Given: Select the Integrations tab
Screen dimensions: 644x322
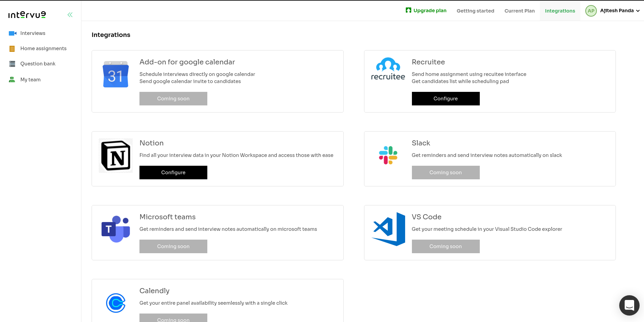Looking at the screenshot, I should (560, 11).
